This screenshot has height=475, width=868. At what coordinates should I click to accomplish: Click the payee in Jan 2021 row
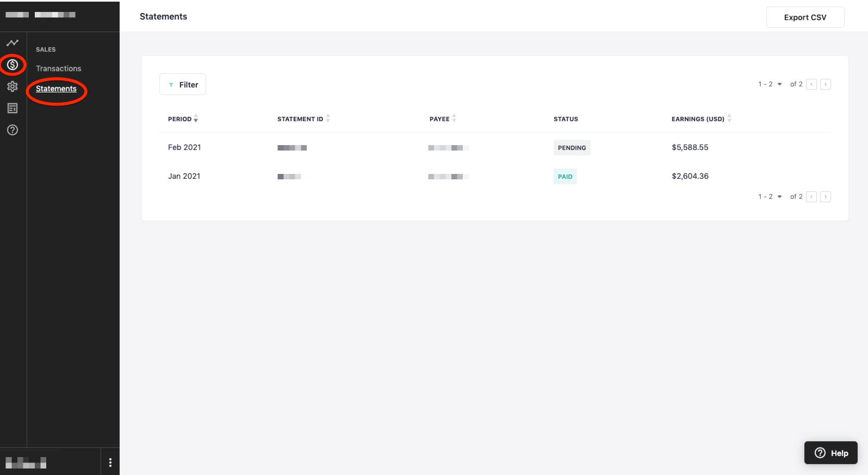[x=448, y=177]
